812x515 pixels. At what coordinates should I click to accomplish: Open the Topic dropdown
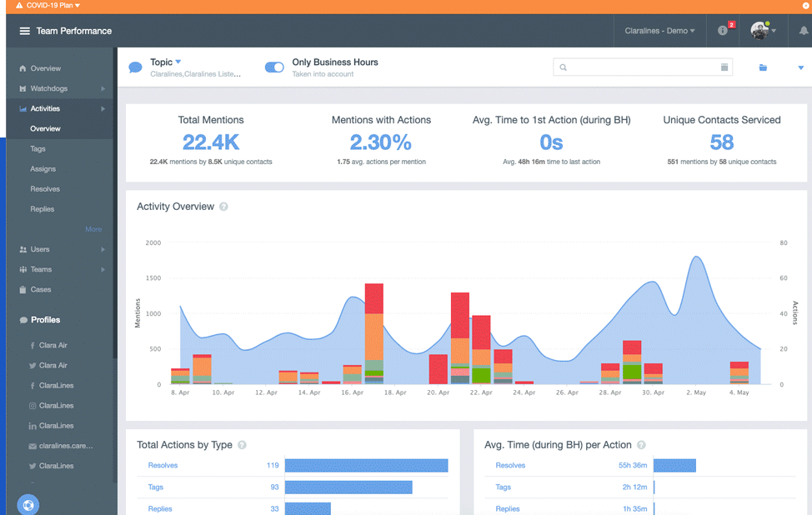[x=166, y=62]
